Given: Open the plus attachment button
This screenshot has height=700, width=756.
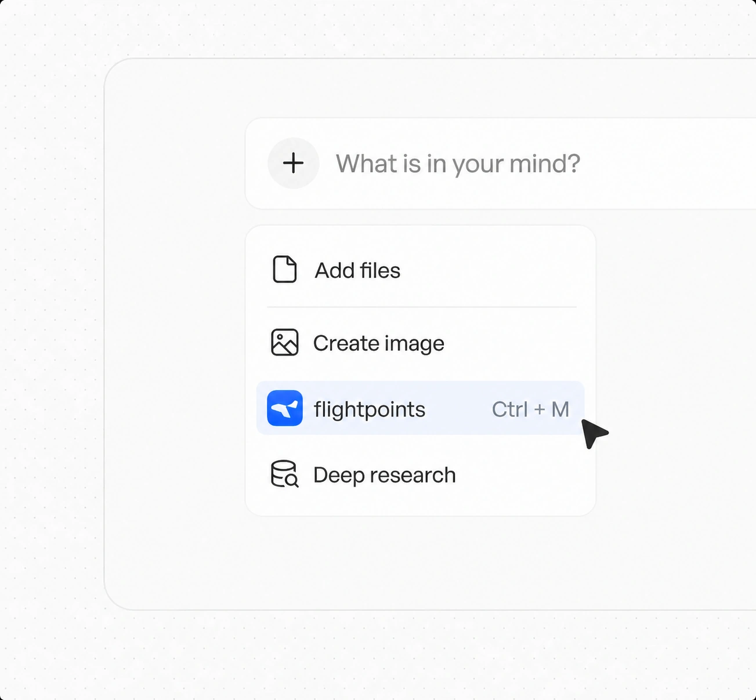Looking at the screenshot, I should click(x=293, y=163).
